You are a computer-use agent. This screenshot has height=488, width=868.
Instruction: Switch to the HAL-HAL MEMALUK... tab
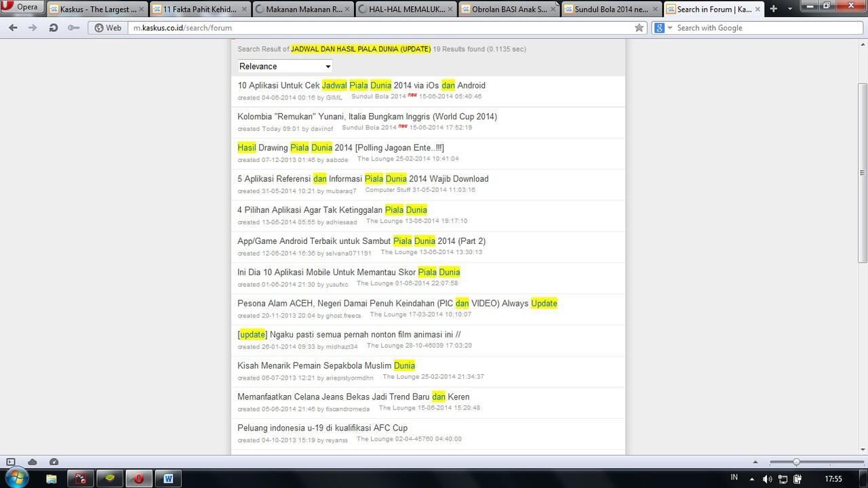[406, 9]
